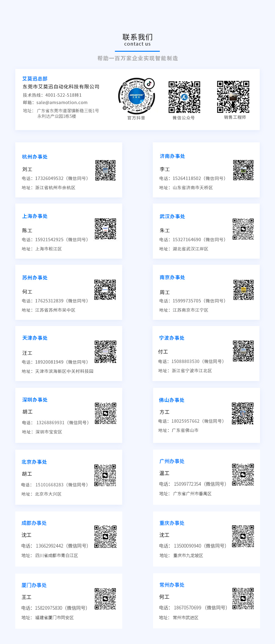Open the Tianjin office (天津办事处) QR code

[105, 352]
